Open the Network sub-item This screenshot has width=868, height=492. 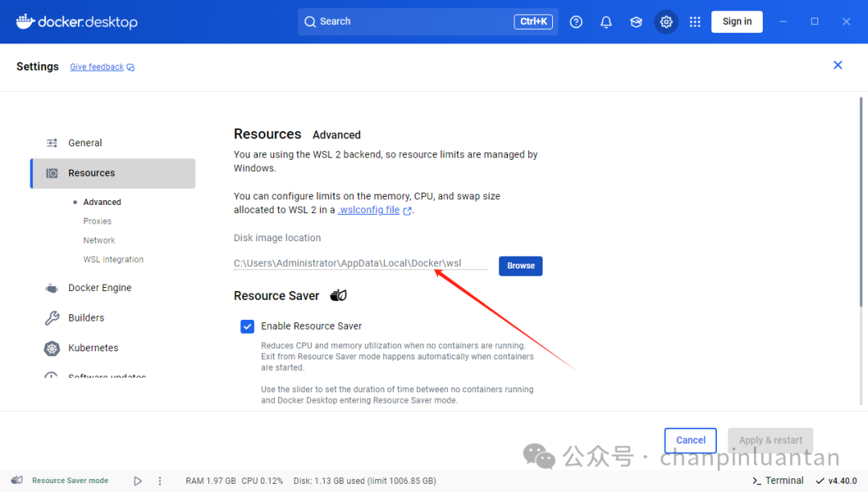tap(99, 240)
